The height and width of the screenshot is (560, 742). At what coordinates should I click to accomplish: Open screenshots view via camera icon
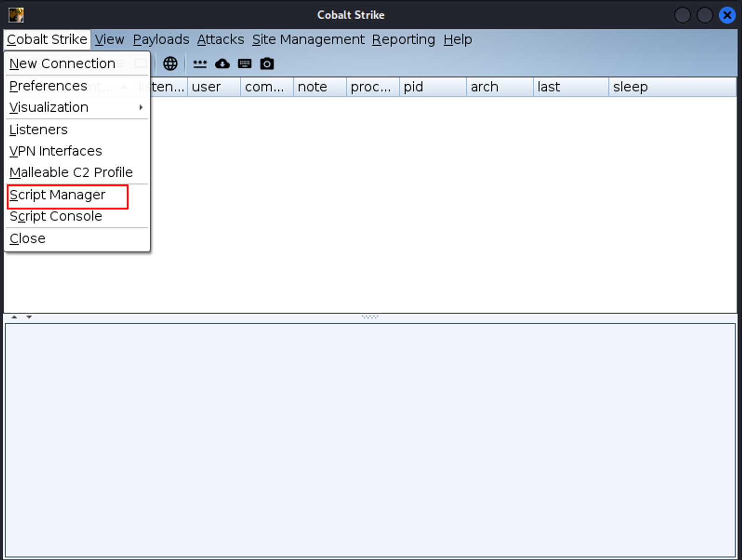point(267,64)
